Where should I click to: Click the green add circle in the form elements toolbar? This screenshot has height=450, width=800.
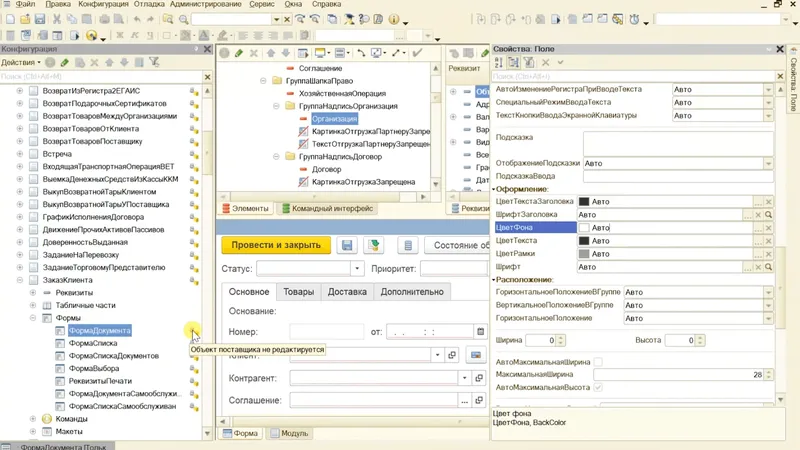[224, 53]
